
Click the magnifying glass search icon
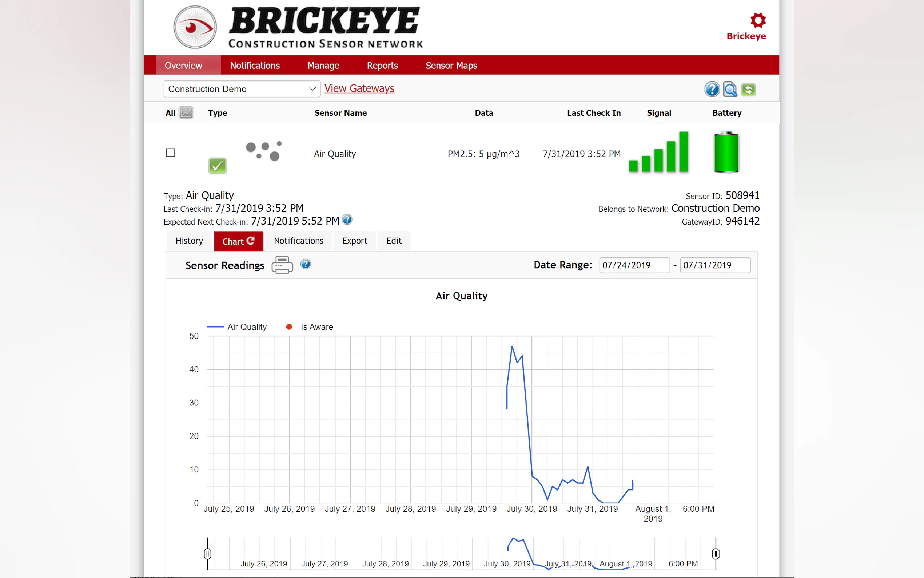click(x=730, y=90)
